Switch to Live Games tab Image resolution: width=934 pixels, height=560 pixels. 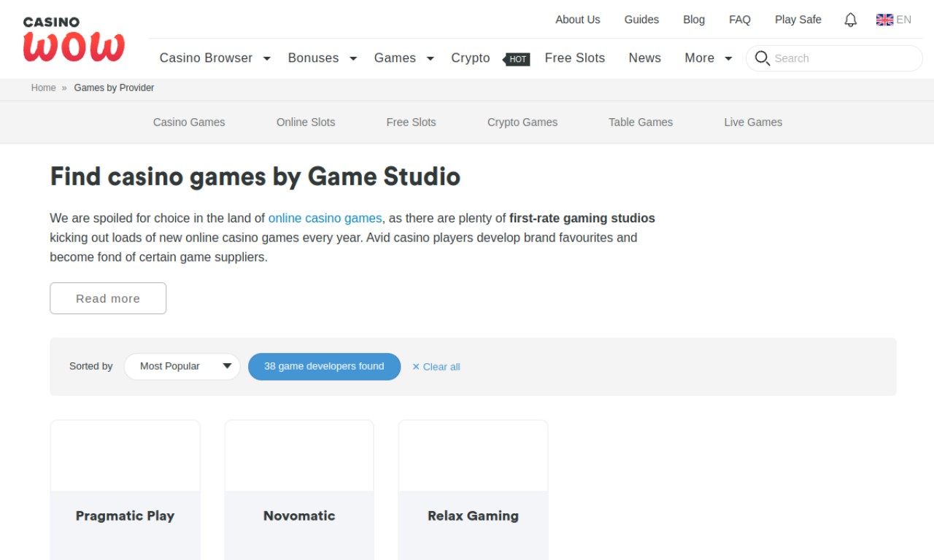pos(753,122)
